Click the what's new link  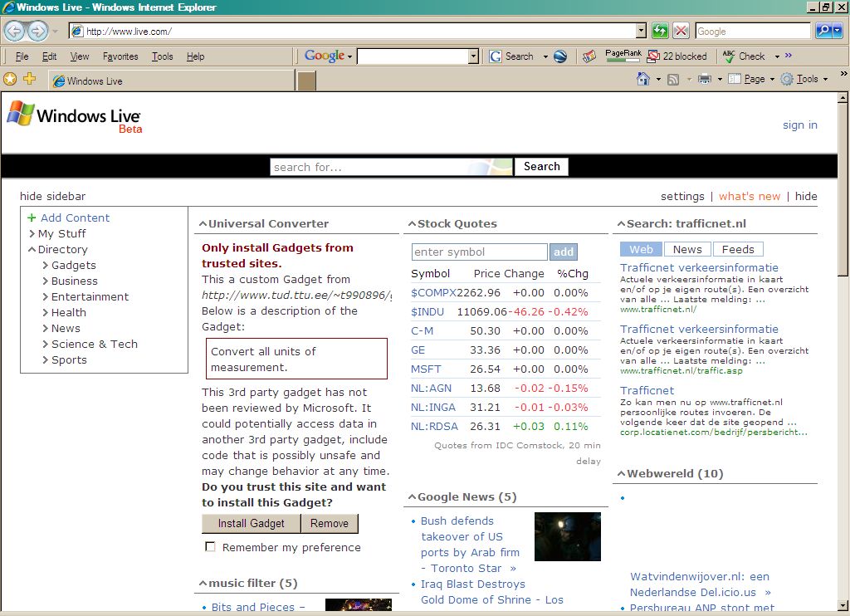(x=750, y=196)
